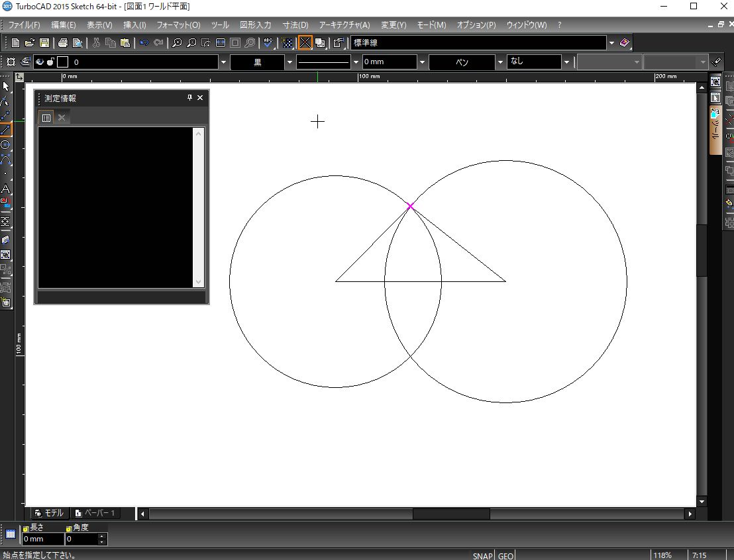
Task: Zoom out with the magnifier minus icon
Action: tap(191, 43)
